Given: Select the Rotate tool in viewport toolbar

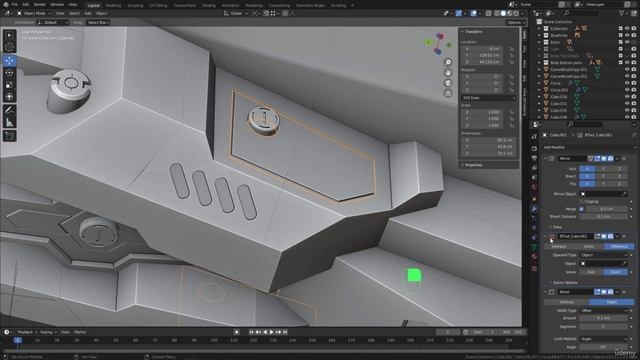Looking at the screenshot, I should [9, 73].
